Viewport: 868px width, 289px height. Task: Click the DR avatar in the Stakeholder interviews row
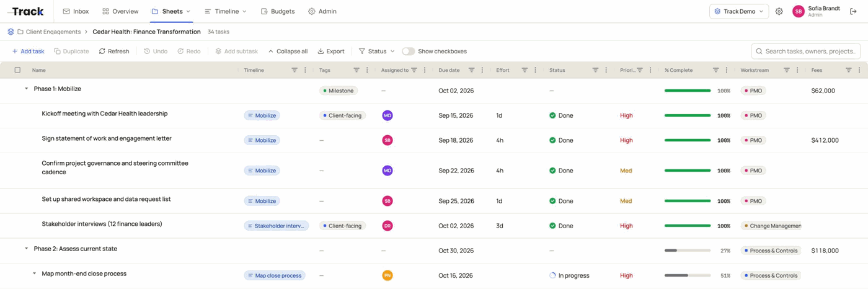point(387,226)
